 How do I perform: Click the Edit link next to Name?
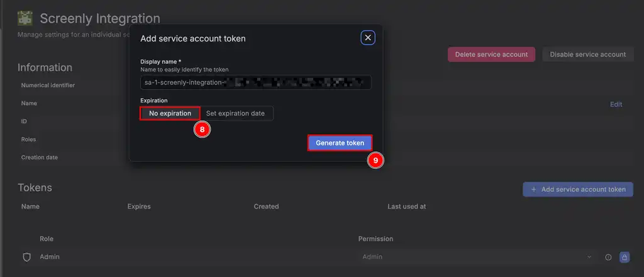click(x=616, y=104)
